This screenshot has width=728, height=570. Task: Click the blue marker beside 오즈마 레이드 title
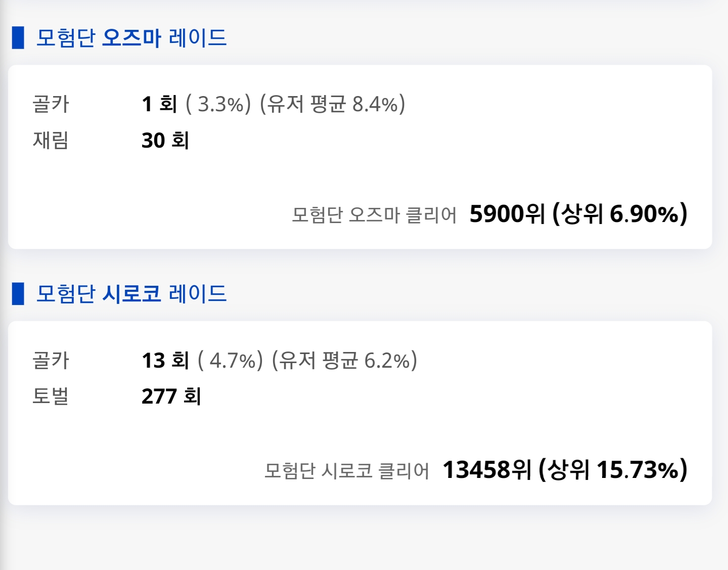pos(18,38)
